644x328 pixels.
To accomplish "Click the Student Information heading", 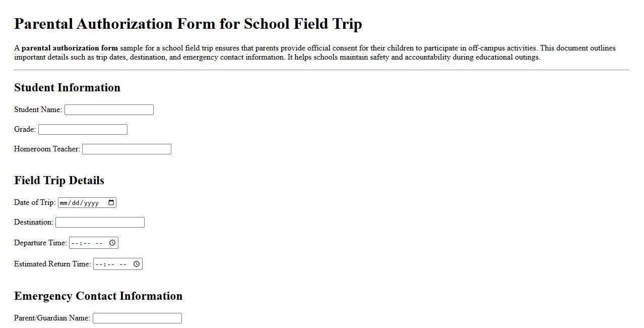I will point(67,87).
